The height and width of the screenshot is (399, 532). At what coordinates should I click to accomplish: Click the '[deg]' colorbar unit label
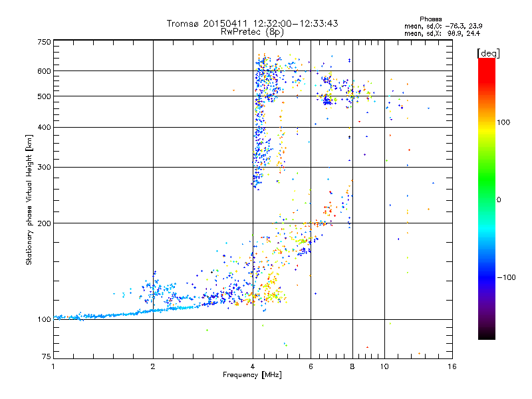(488, 53)
